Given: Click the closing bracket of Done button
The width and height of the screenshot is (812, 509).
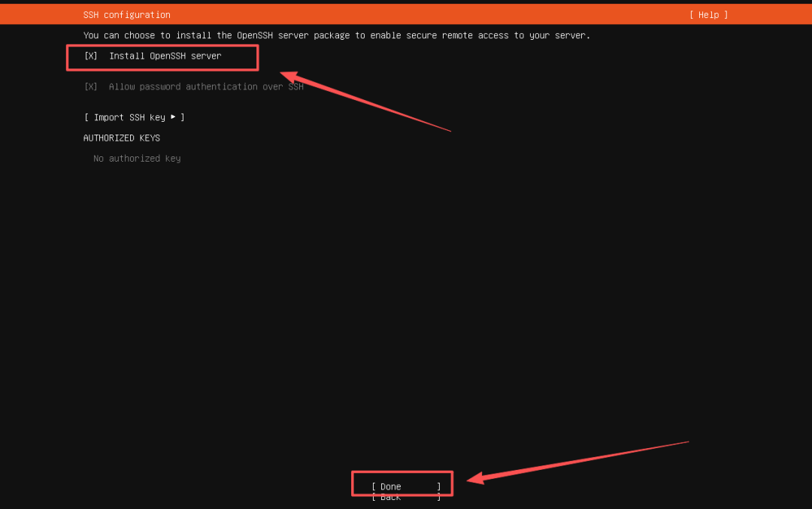Looking at the screenshot, I should pos(439,486).
